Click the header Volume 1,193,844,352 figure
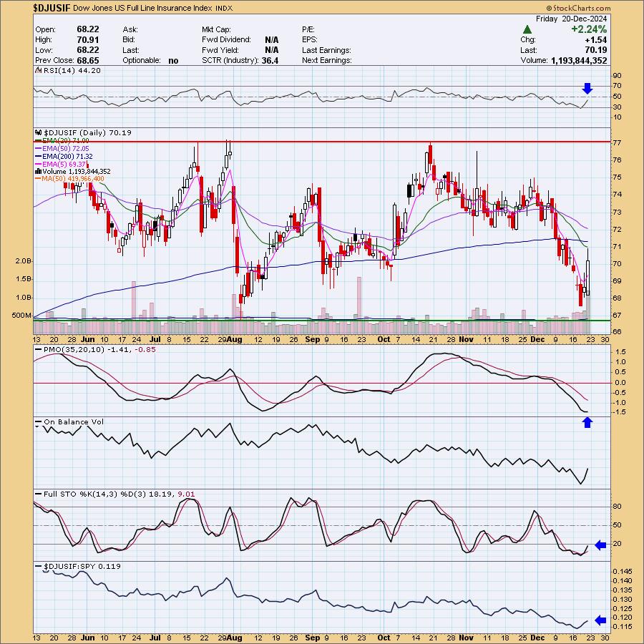This screenshot has width=644, height=644. 579,60
